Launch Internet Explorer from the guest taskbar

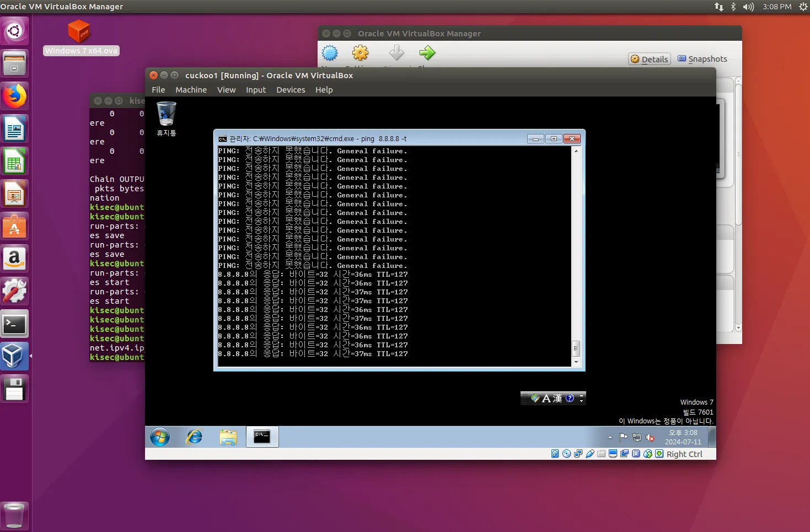[194, 437]
